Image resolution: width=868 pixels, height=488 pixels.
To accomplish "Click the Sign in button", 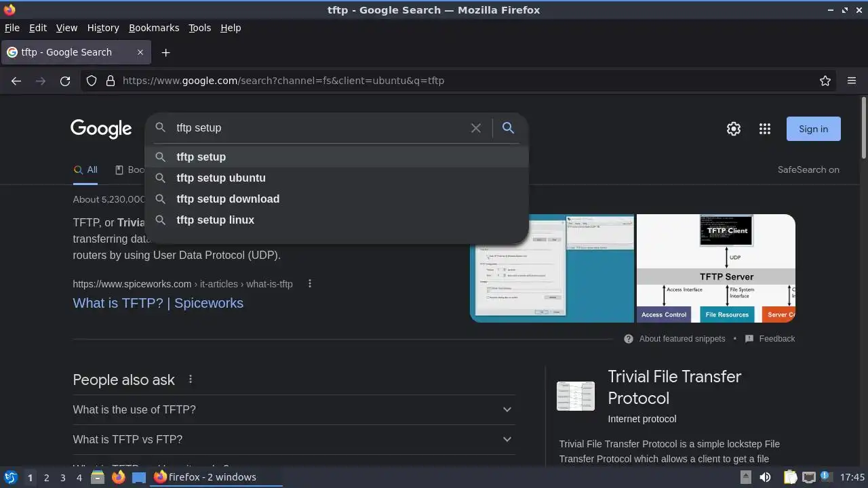I will click(x=813, y=129).
